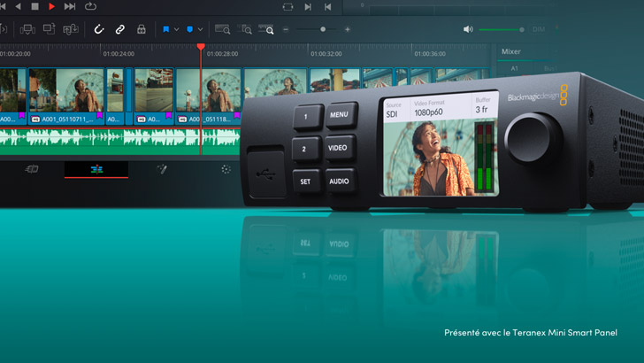Image resolution: width=644 pixels, height=363 pixels.
Task: Click the audio level meters on the LCD
Action: click(x=484, y=157)
